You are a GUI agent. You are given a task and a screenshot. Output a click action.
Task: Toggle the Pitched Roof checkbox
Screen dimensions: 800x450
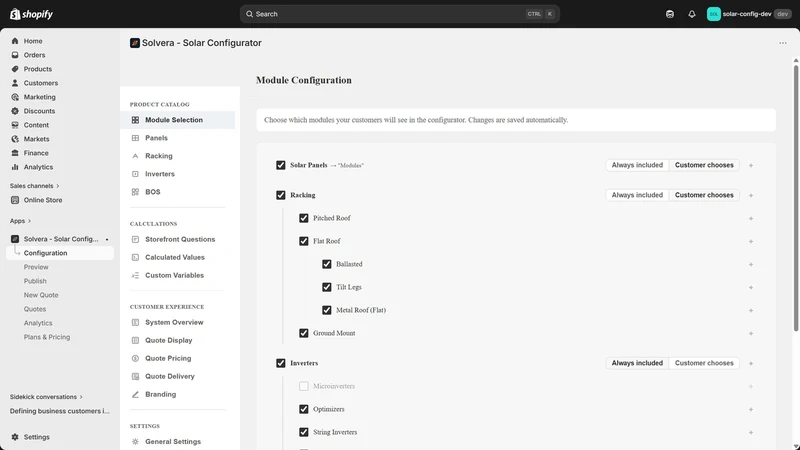point(304,218)
